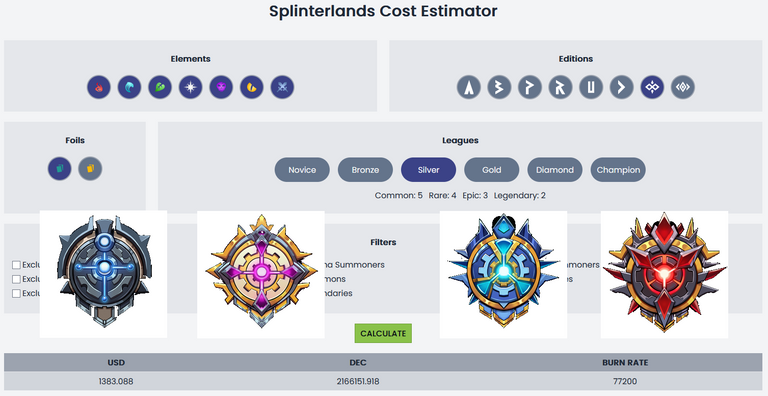Toggle the purple skull Death element
The image size is (768, 396).
(221, 87)
